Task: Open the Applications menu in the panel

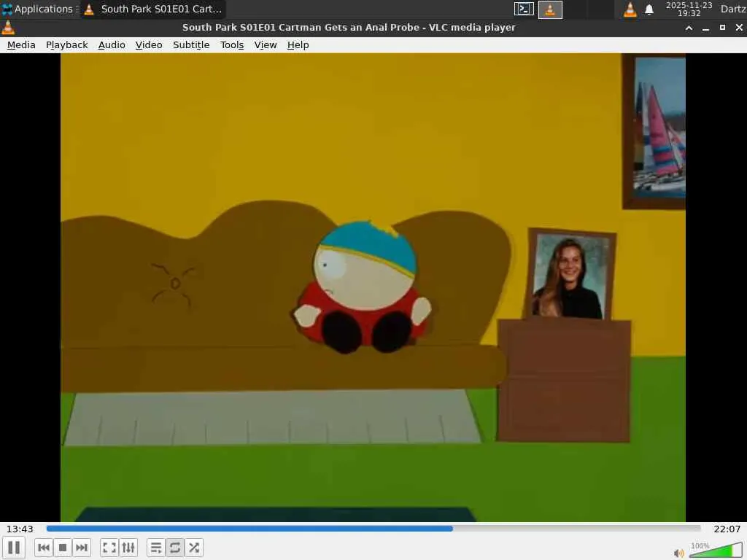Action: tap(39, 9)
